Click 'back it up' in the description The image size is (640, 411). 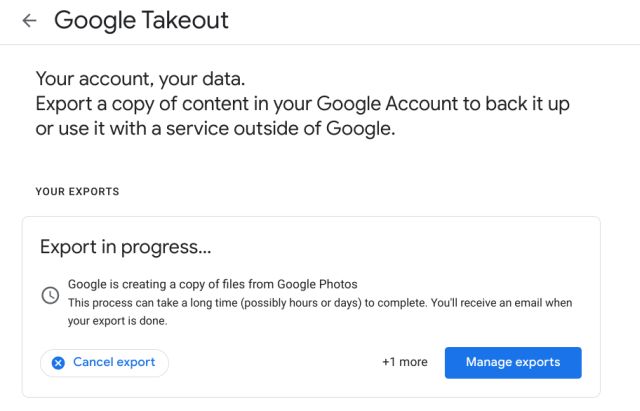pyautogui.click(x=527, y=104)
